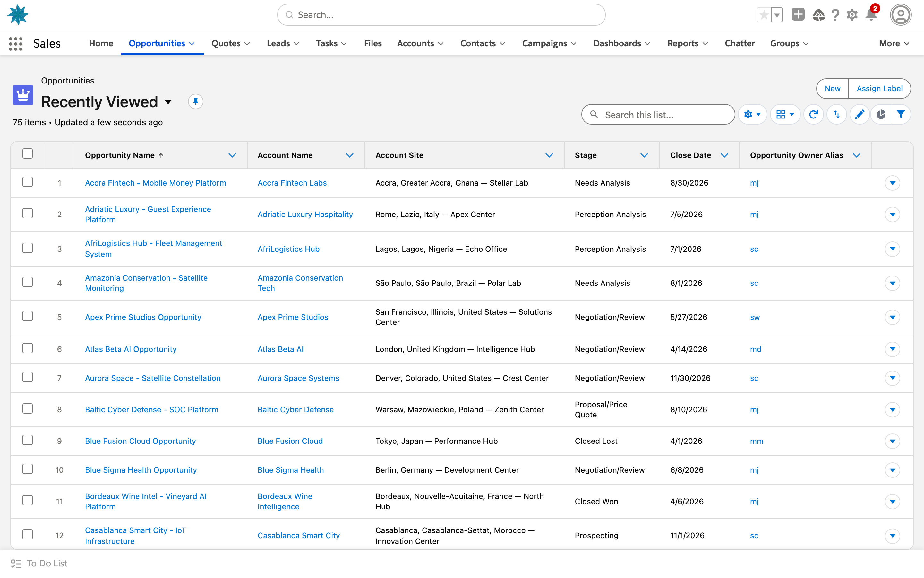
Task: Check the Blue Sigma Health row checkbox
Action: pyautogui.click(x=28, y=469)
